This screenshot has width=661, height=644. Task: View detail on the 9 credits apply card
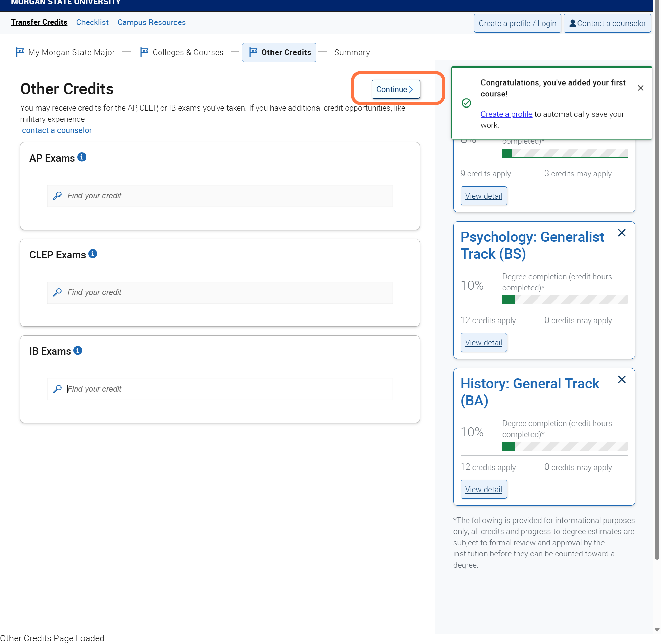click(x=483, y=196)
